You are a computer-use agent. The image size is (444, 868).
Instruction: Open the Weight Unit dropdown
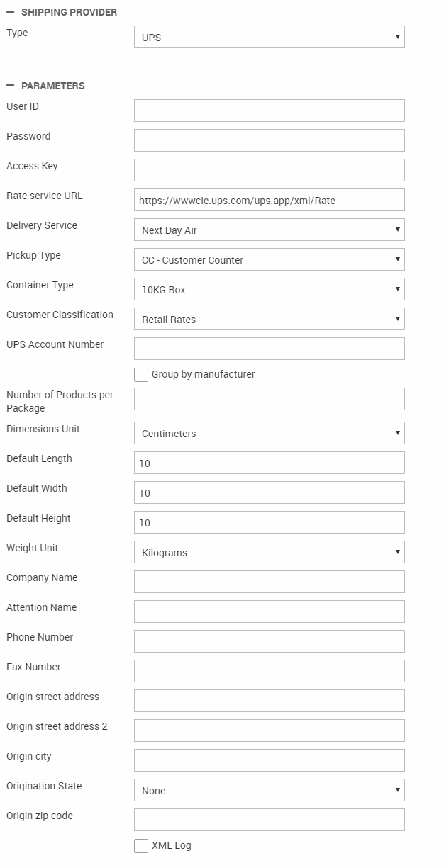269,553
